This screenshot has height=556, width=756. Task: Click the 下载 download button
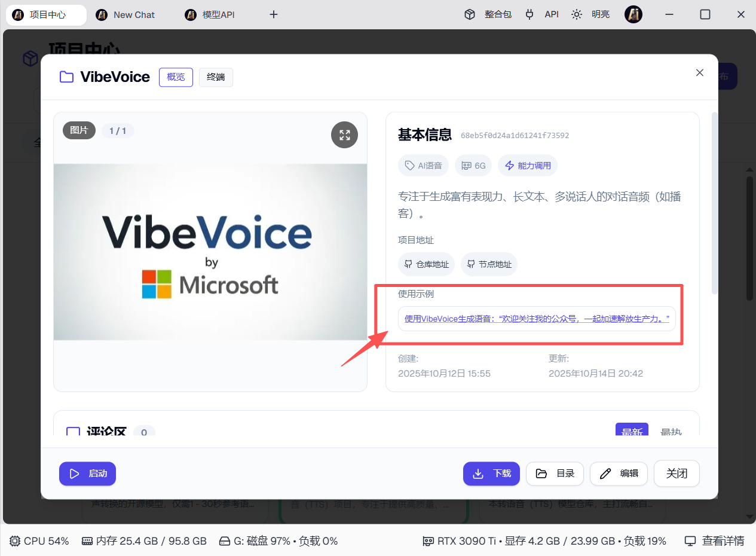pos(491,473)
